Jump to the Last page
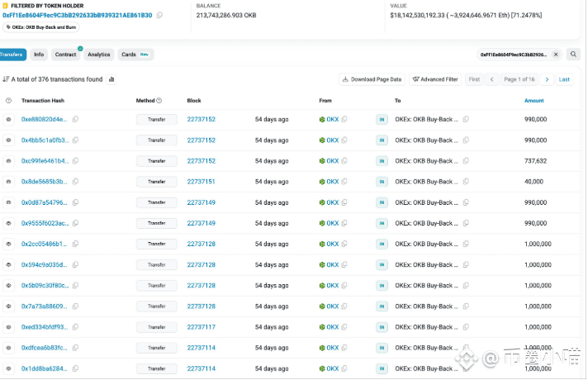 tap(564, 79)
